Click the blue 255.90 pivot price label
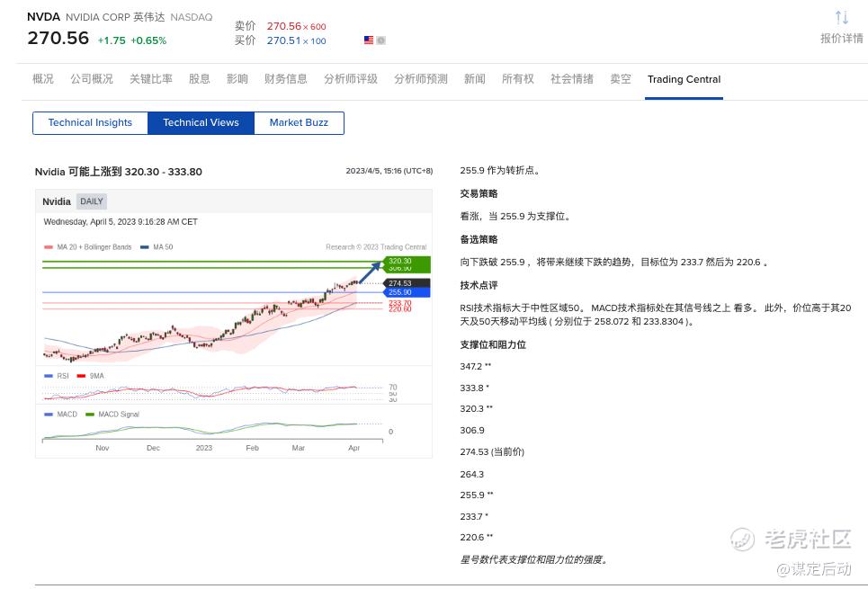Image resolution: width=868 pixels, height=589 pixels. pyautogui.click(x=407, y=292)
